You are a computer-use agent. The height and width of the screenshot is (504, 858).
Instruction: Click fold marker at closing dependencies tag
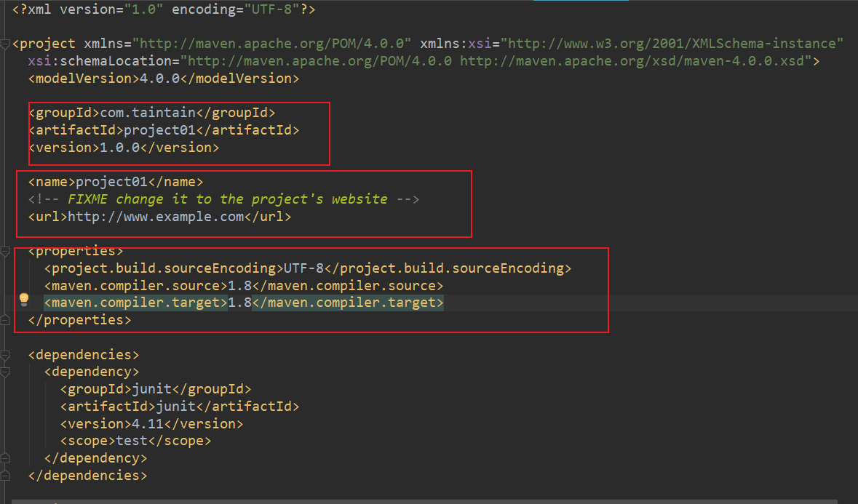pyautogui.click(x=5, y=476)
